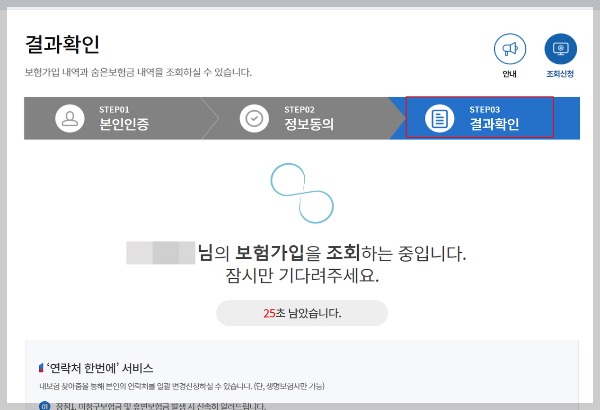Click the 잠시만 기다려주세요 message
Viewport: 600px width, 410px height.
pos(302,275)
